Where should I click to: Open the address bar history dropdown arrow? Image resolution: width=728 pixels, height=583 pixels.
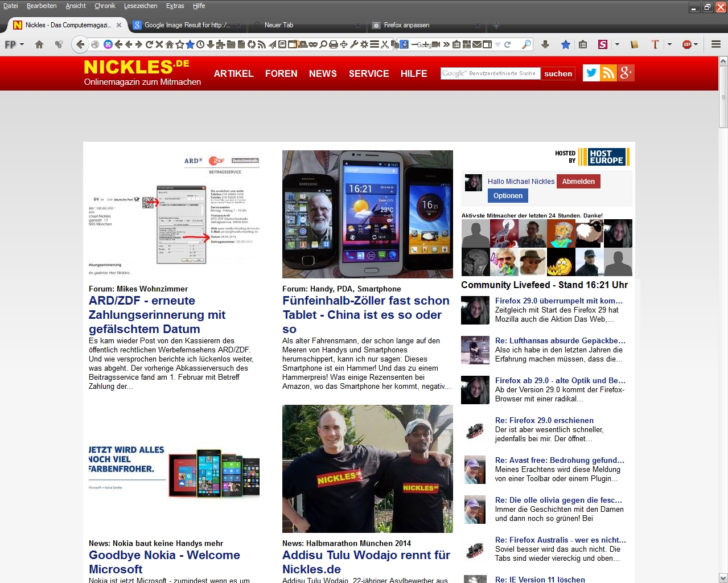pos(497,44)
